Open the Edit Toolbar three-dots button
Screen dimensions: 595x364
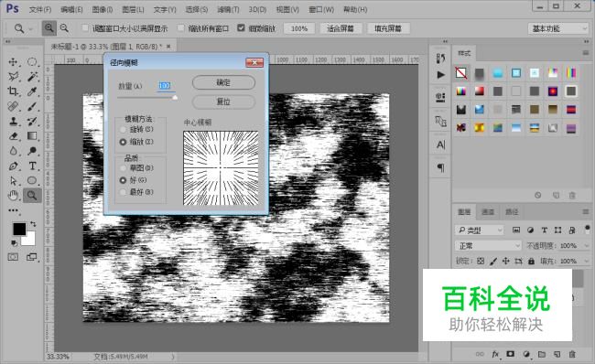pos(14,210)
